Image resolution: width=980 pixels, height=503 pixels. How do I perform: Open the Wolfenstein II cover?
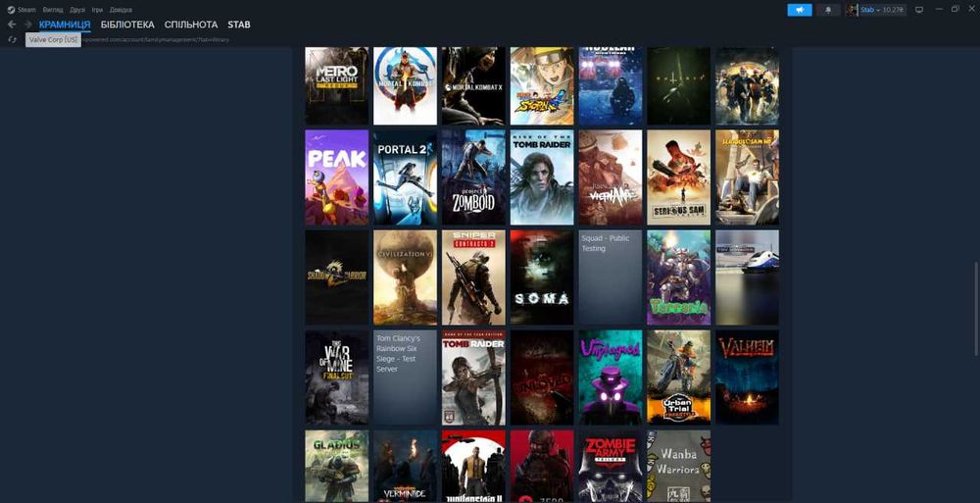point(473,466)
